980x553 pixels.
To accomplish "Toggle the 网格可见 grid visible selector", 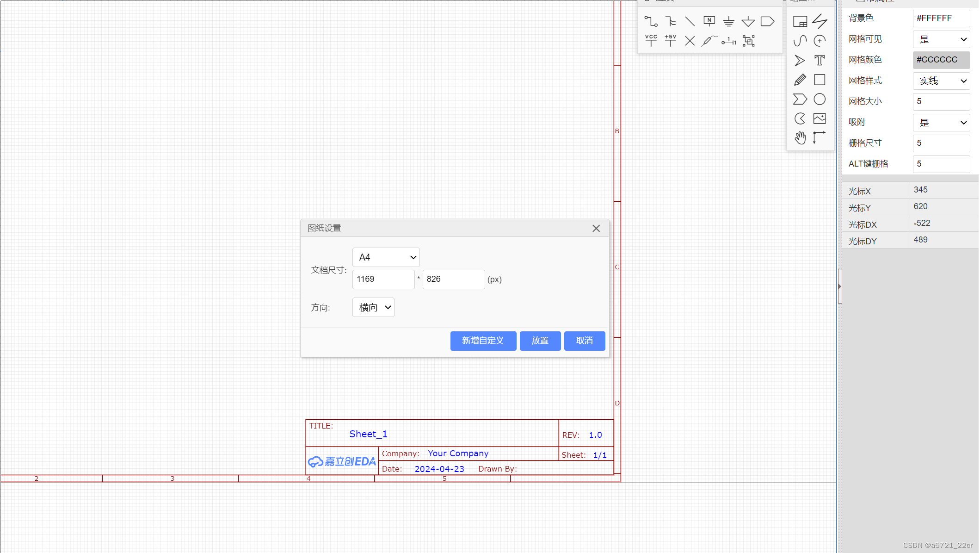I will (x=942, y=39).
